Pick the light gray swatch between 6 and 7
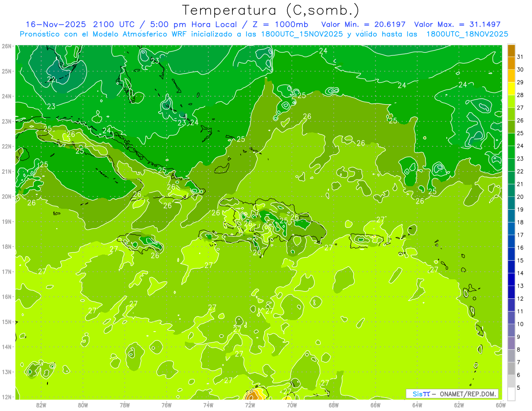 pyautogui.click(x=511, y=368)
